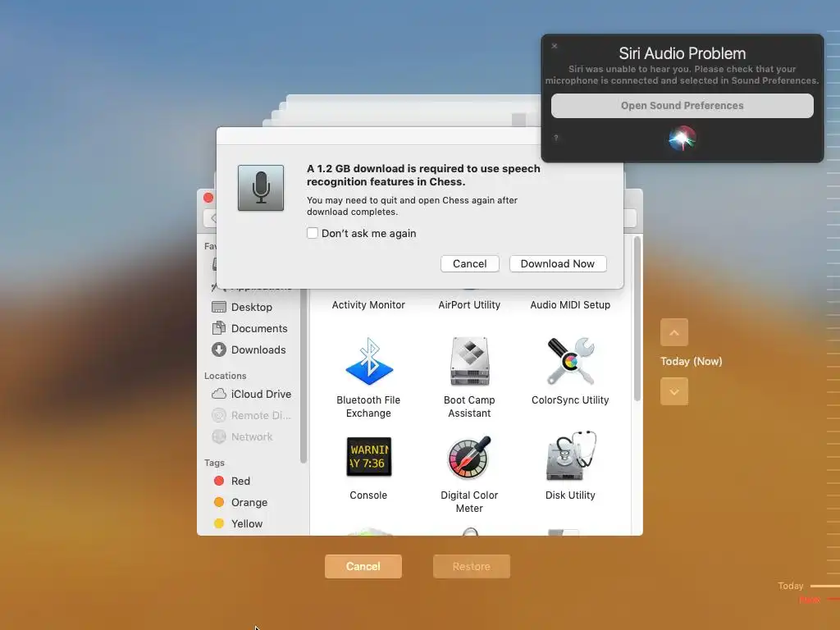
Task: Close the Siri Audio Problem panel
Action: 555,46
